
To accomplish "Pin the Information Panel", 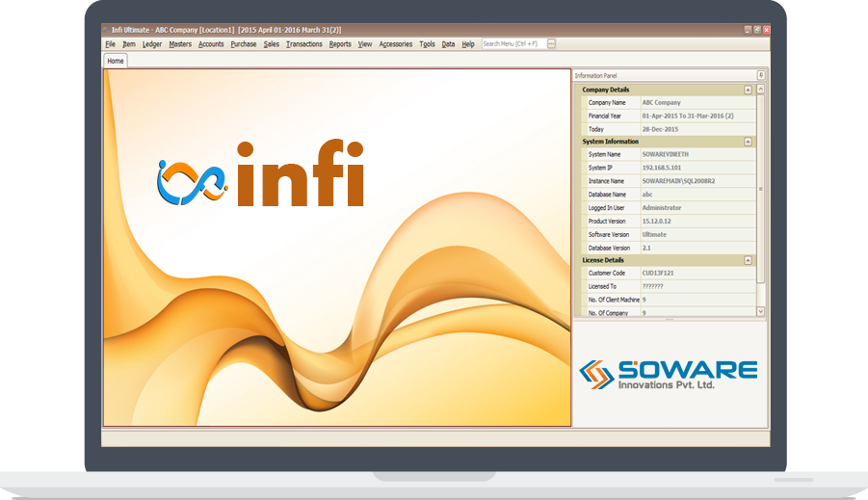I will pos(761,75).
